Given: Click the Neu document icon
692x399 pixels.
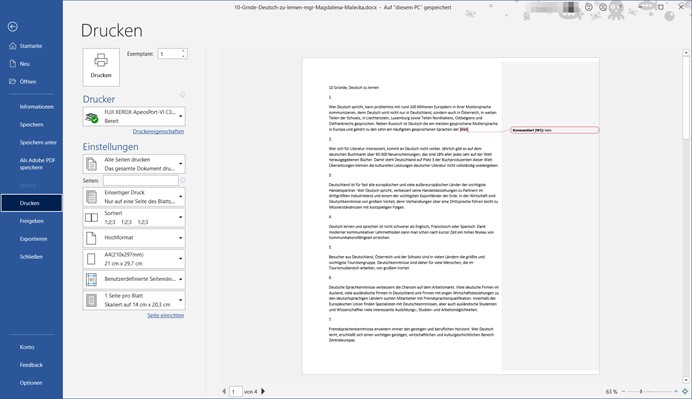Looking at the screenshot, I should click(13, 64).
